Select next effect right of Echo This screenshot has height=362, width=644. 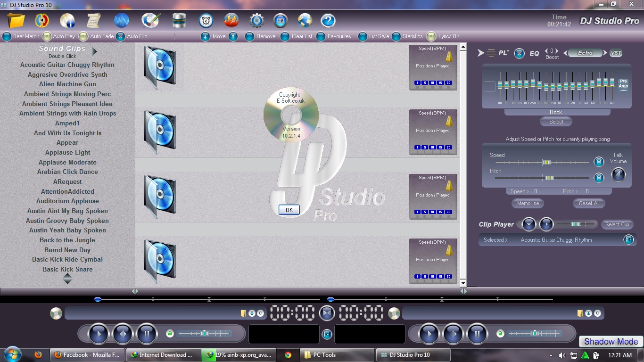tap(605, 53)
